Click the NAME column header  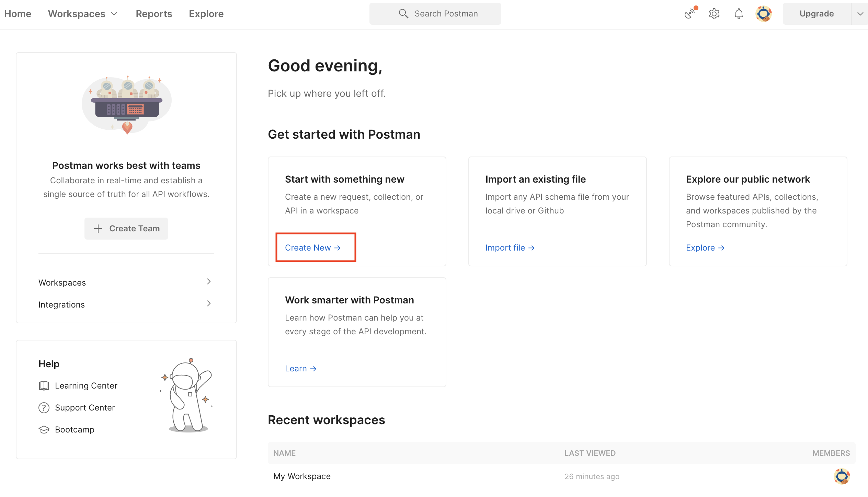284,453
